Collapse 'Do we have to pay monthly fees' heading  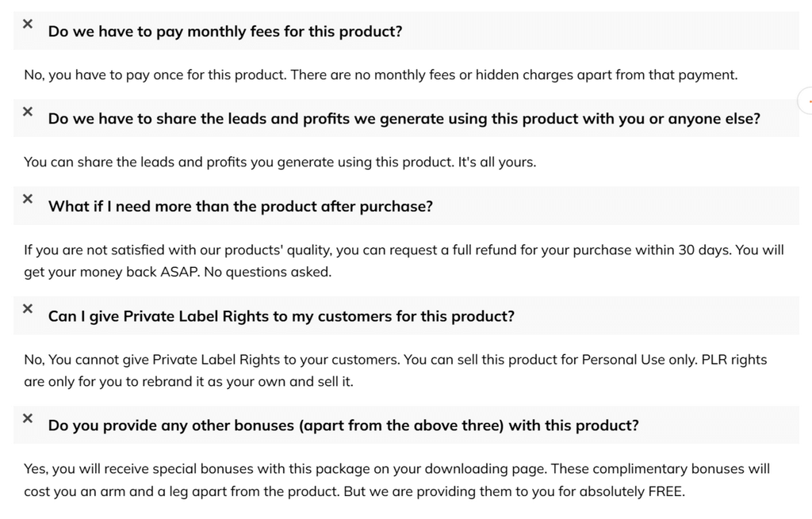pyautogui.click(x=225, y=32)
